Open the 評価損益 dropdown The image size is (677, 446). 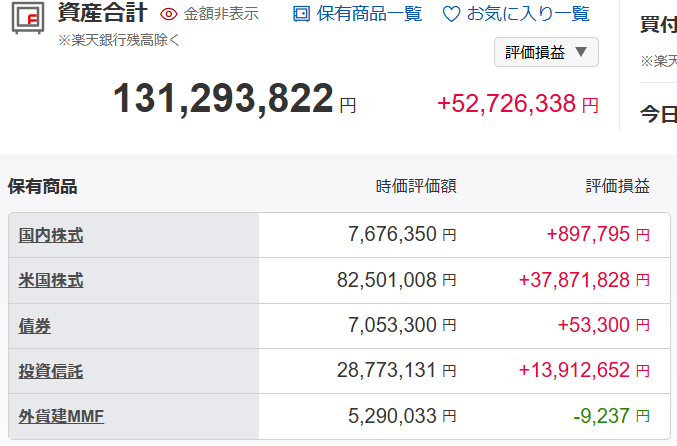click(546, 52)
